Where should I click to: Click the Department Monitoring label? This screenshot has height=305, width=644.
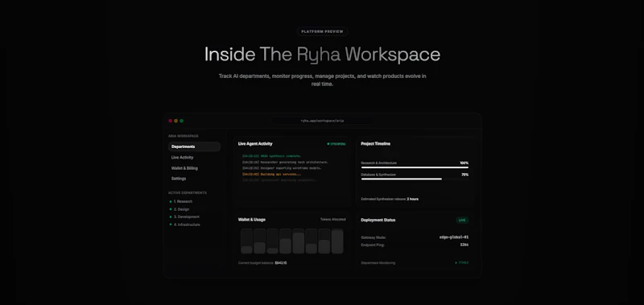click(378, 262)
